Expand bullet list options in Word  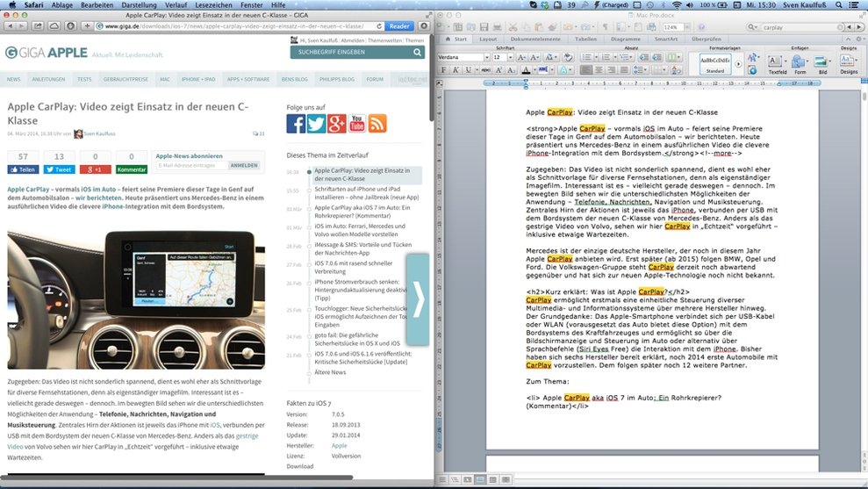pyautogui.click(x=596, y=57)
